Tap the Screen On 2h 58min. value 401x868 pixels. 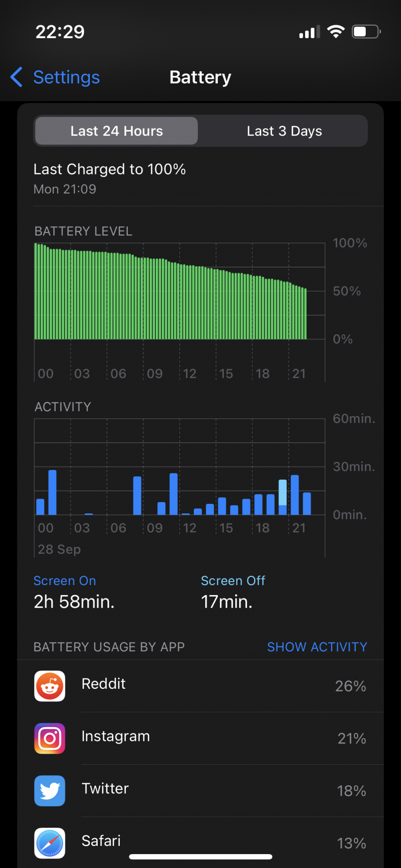tap(74, 602)
